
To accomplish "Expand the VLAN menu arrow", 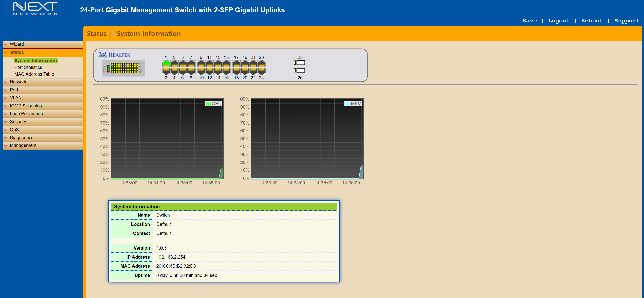I will coord(5,98).
